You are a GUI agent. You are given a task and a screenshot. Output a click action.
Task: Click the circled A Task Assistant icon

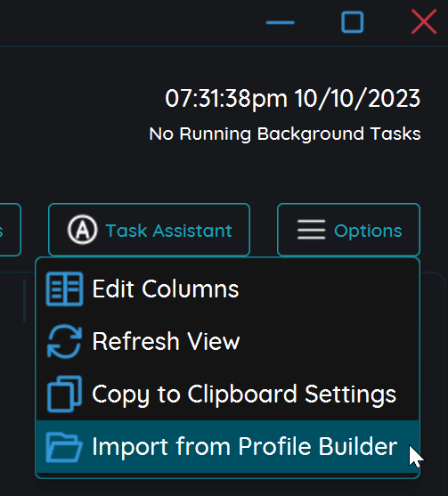[x=82, y=230]
